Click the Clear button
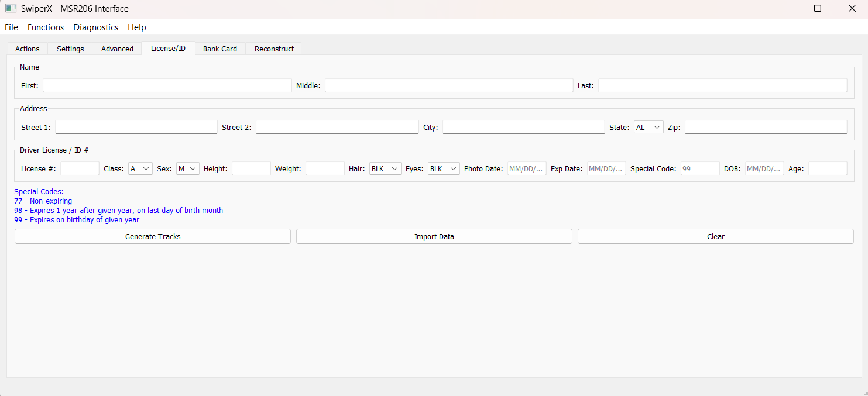This screenshot has width=868, height=396. 715,236
